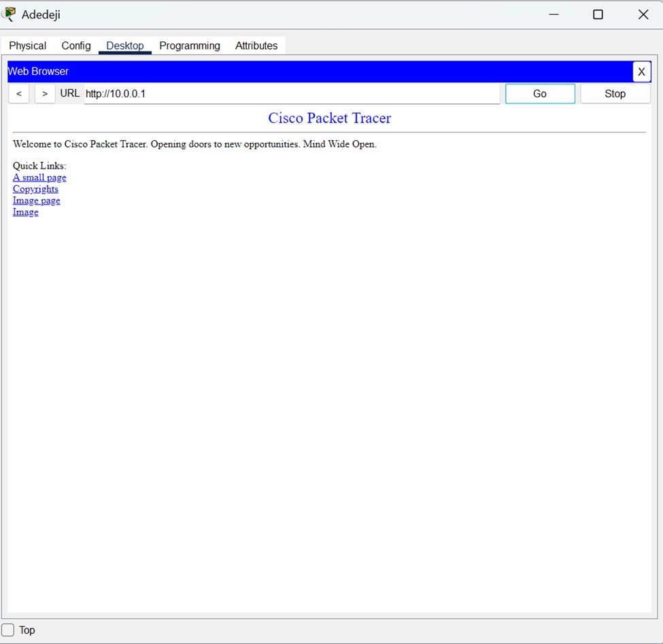Go back with the browser's < button
663x644 pixels.
point(19,94)
